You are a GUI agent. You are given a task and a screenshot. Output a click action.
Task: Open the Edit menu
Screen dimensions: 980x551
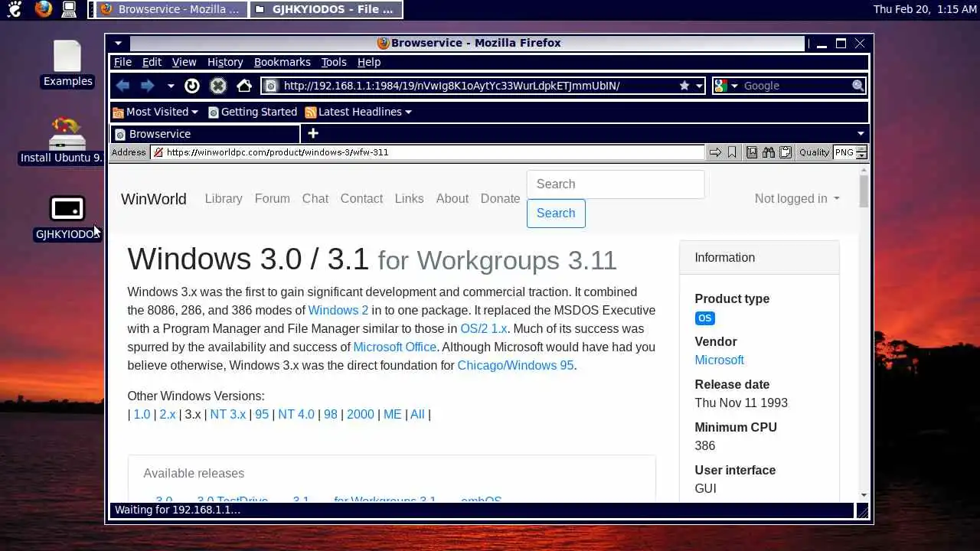[152, 62]
